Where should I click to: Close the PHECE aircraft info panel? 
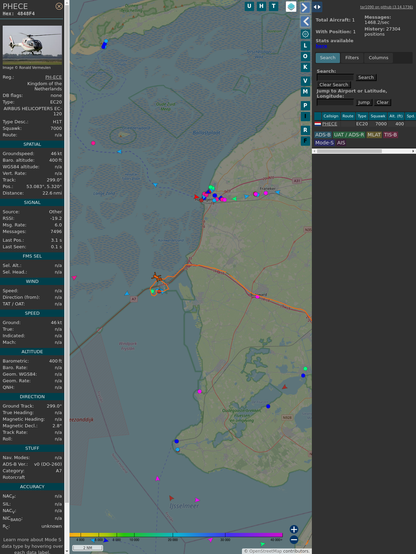tap(59, 6)
